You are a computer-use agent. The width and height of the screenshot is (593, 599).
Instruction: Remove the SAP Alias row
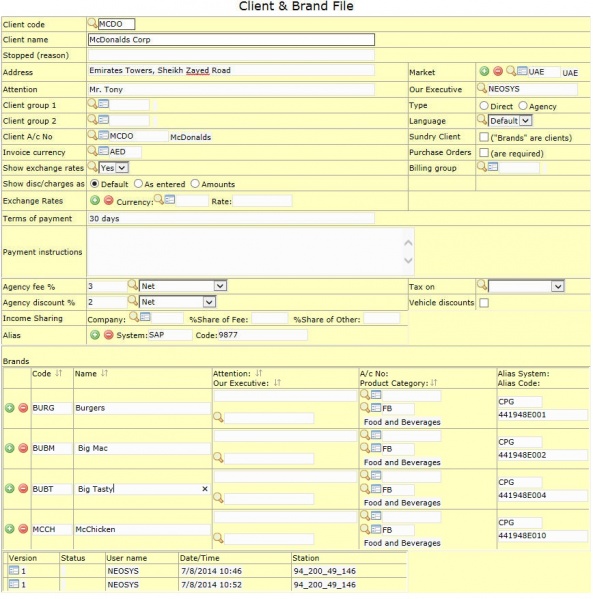[x=109, y=335]
